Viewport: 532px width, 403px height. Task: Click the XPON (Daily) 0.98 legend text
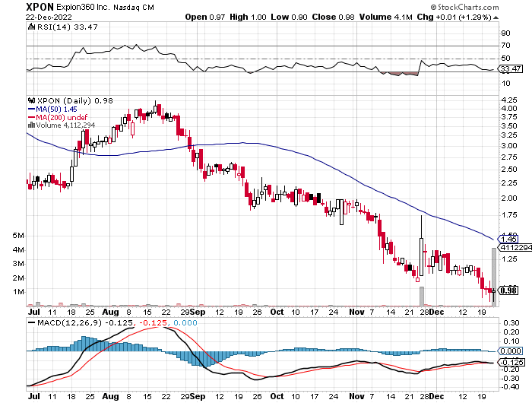[x=75, y=101]
